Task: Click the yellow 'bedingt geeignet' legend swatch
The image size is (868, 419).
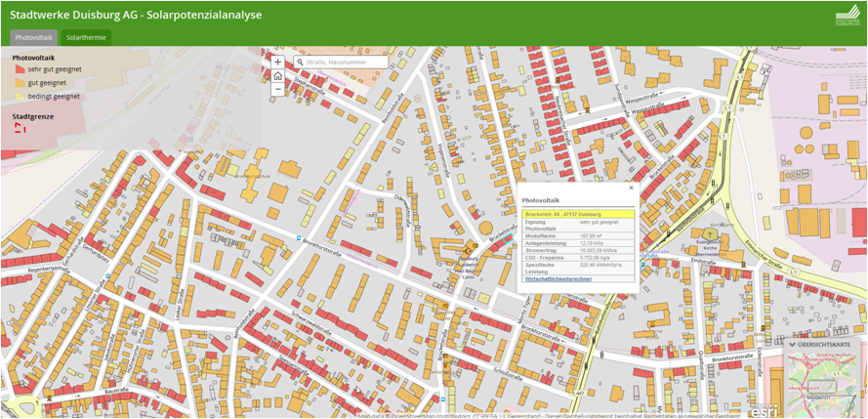Action: [20, 97]
